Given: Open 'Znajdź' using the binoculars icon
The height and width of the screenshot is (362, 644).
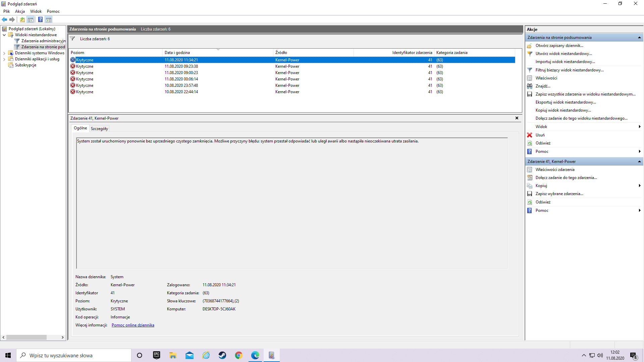Looking at the screenshot, I should 530,86.
